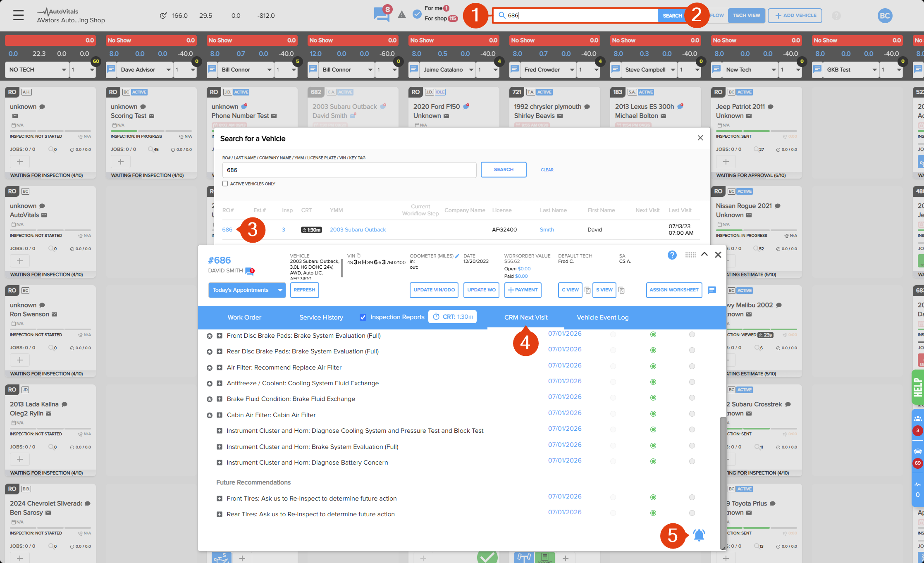Switch to Tech View in header

click(746, 16)
